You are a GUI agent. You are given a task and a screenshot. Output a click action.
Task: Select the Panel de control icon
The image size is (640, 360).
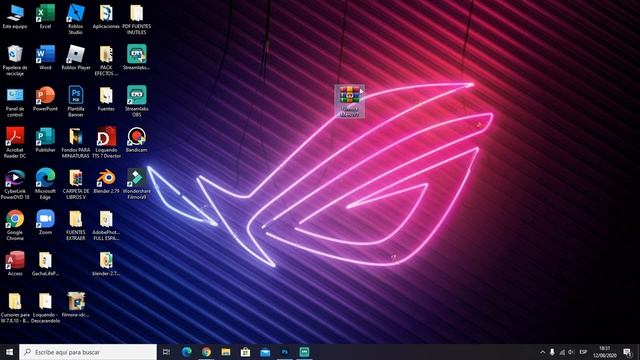(x=15, y=102)
